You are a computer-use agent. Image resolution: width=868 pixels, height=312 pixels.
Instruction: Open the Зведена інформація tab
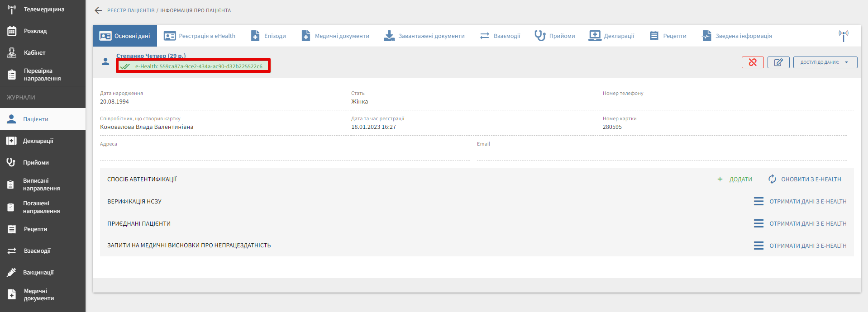click(x=737, y=36)
